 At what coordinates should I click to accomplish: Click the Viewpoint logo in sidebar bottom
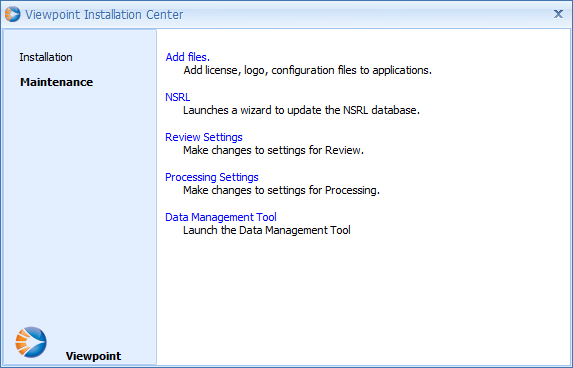[31, 342]
